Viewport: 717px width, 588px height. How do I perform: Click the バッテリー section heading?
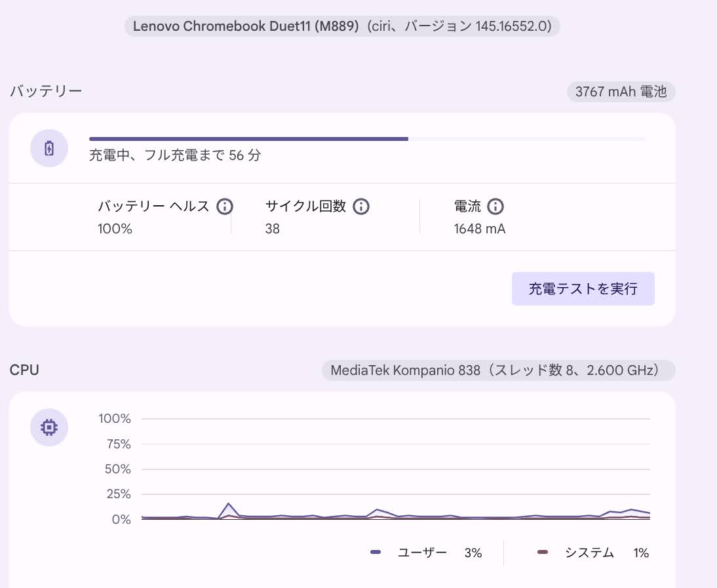tap(46, 91)
